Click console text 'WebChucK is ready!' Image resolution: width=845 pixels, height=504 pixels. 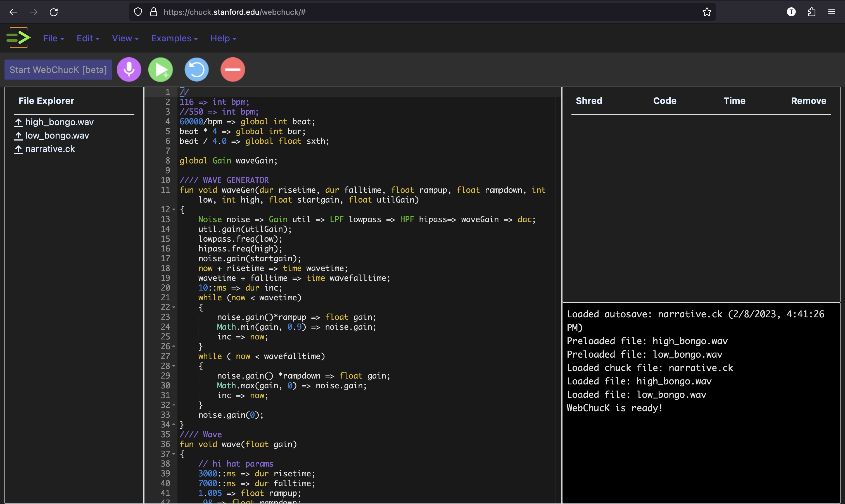click(614, 408)
